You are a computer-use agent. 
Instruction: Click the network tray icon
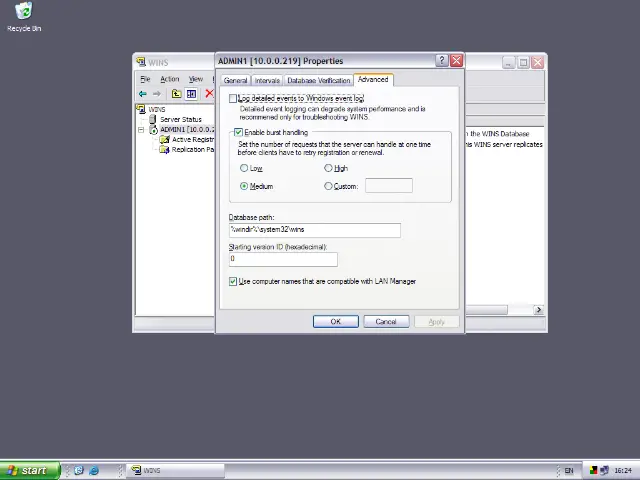point(604,471)
